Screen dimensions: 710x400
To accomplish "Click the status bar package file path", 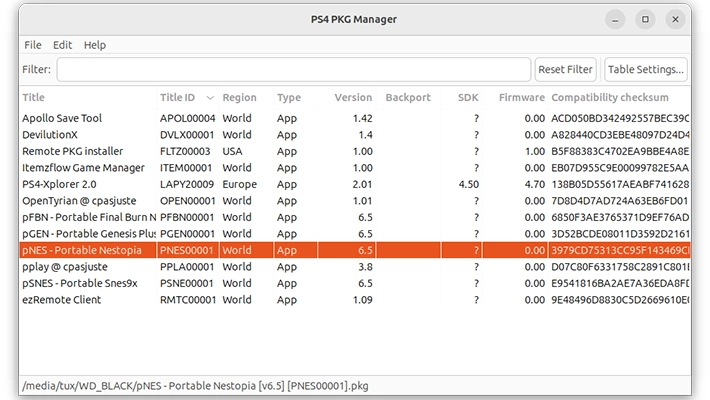I will coord(195,386).
